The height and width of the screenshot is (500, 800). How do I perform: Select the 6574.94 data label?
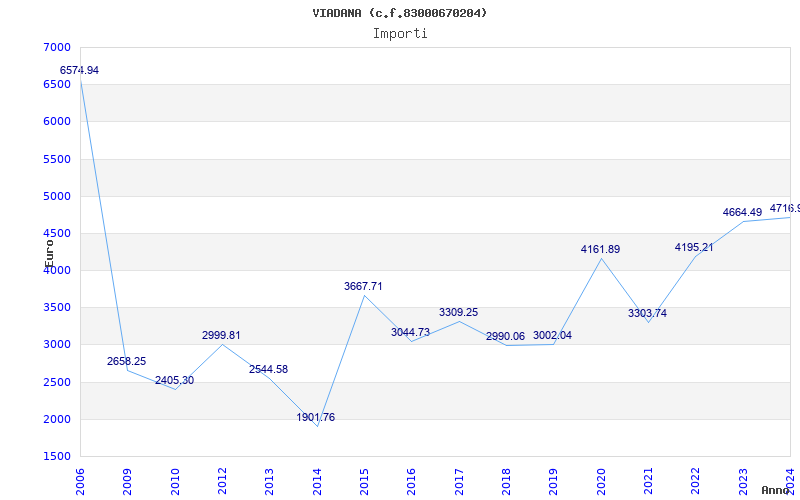(79, 70)
